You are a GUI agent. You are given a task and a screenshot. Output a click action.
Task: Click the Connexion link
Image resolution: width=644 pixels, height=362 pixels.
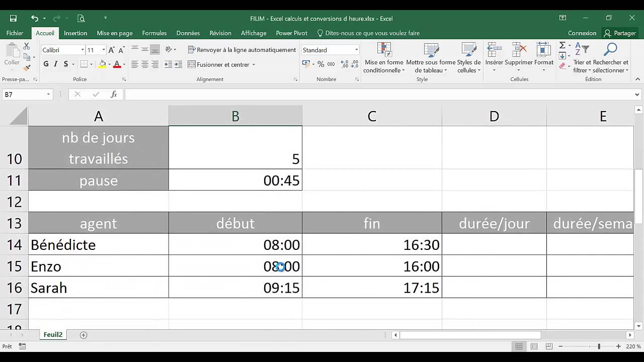(582, 33)
